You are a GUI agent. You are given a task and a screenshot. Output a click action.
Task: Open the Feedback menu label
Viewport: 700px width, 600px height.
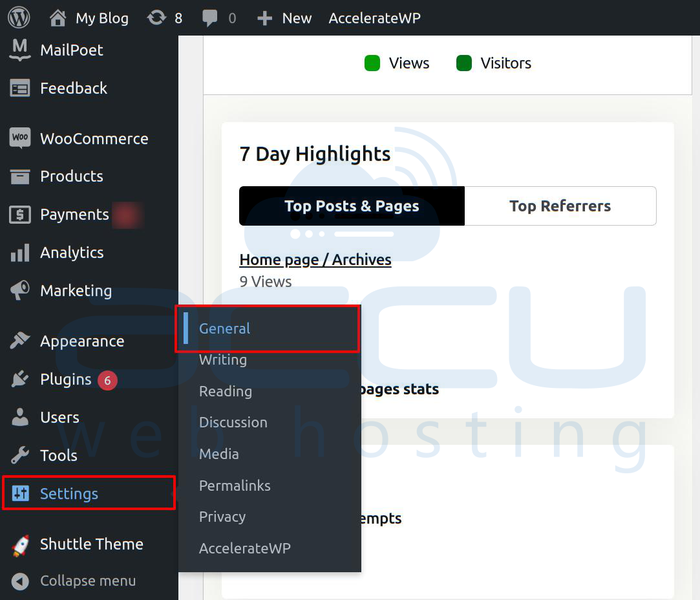74,89
